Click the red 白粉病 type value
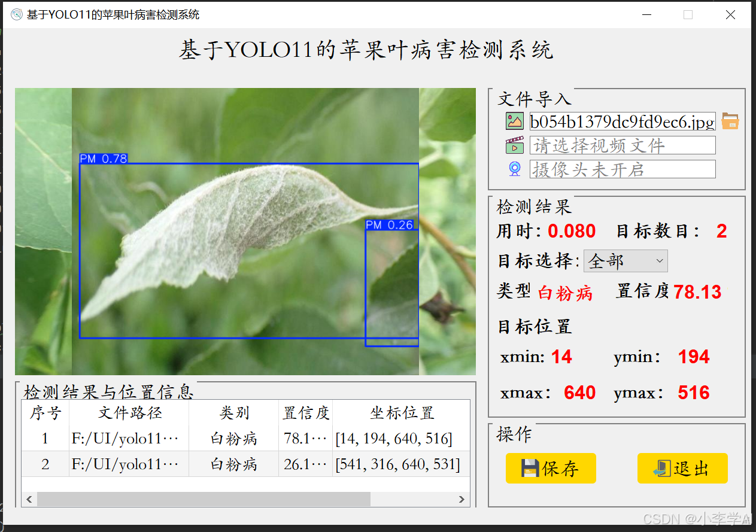The image size is (756, 532). click(565, 293)
